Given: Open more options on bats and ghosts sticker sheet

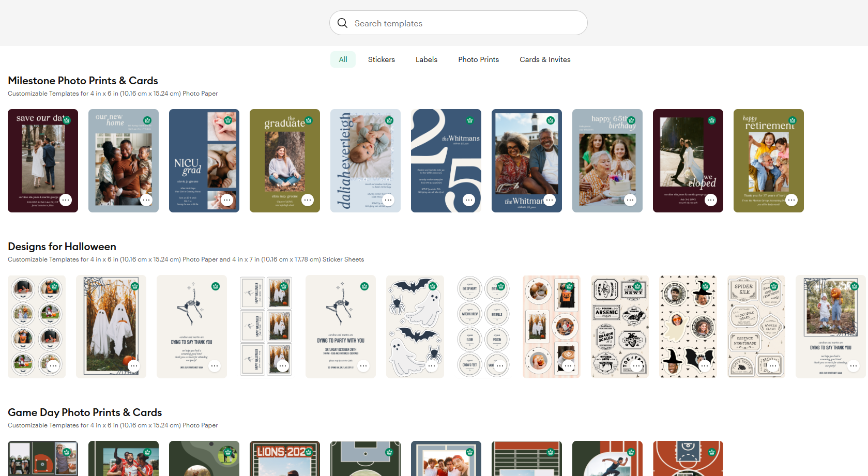Looking at the screenshot, I should coord(432,366).
